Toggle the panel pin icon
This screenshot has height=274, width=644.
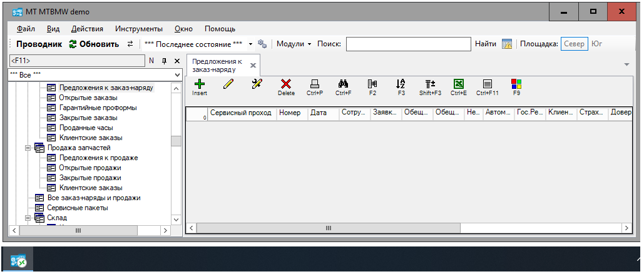click(x=165, y=61)
